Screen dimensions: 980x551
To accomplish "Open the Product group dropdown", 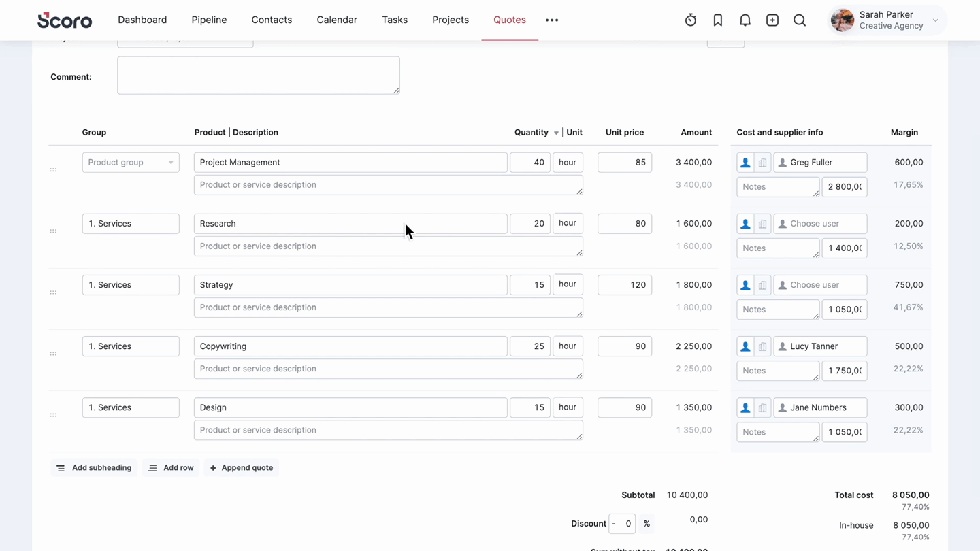I will (x=131, y=163).
